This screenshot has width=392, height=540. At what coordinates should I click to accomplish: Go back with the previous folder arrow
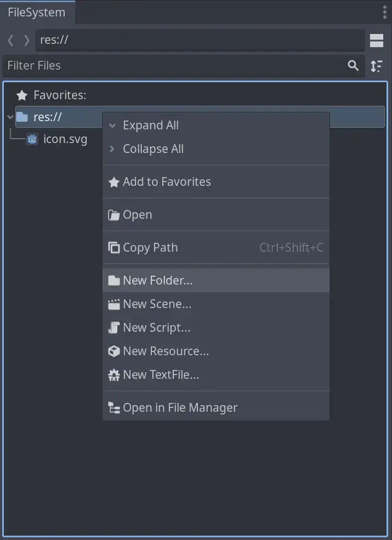(x=10, y=40)
